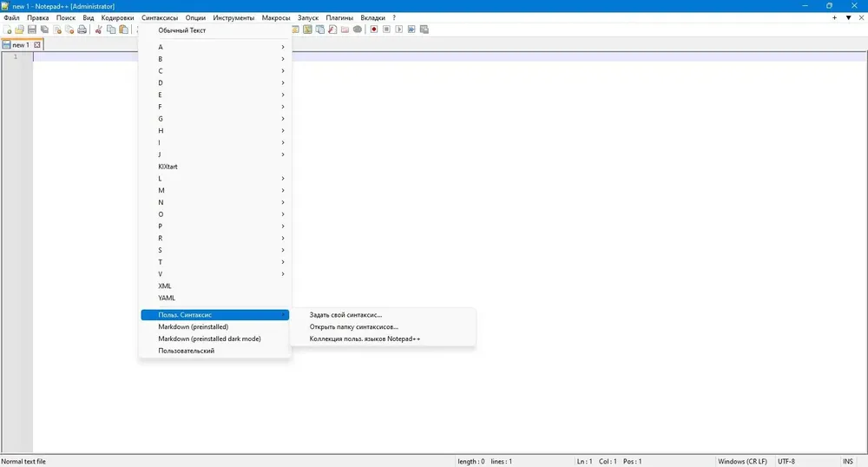This screenshot has width=868, height=467.
Task: Expand the M languages submenu
Action: point(214,190)
